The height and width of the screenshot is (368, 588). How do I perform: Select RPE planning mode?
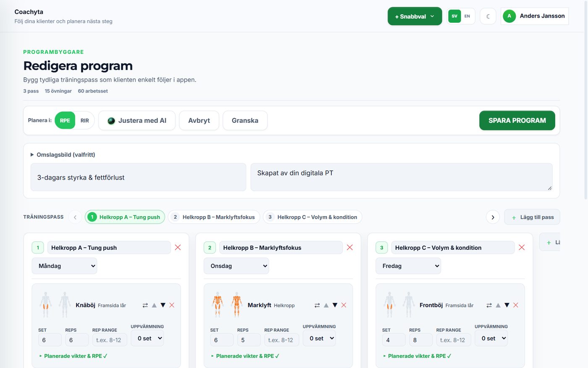click(x=65, y=120)
